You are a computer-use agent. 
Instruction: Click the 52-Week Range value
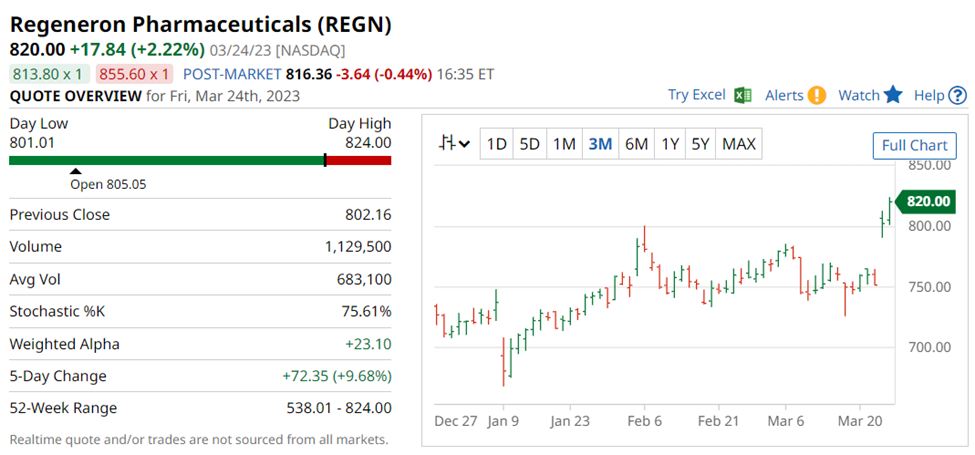[339, 408]
